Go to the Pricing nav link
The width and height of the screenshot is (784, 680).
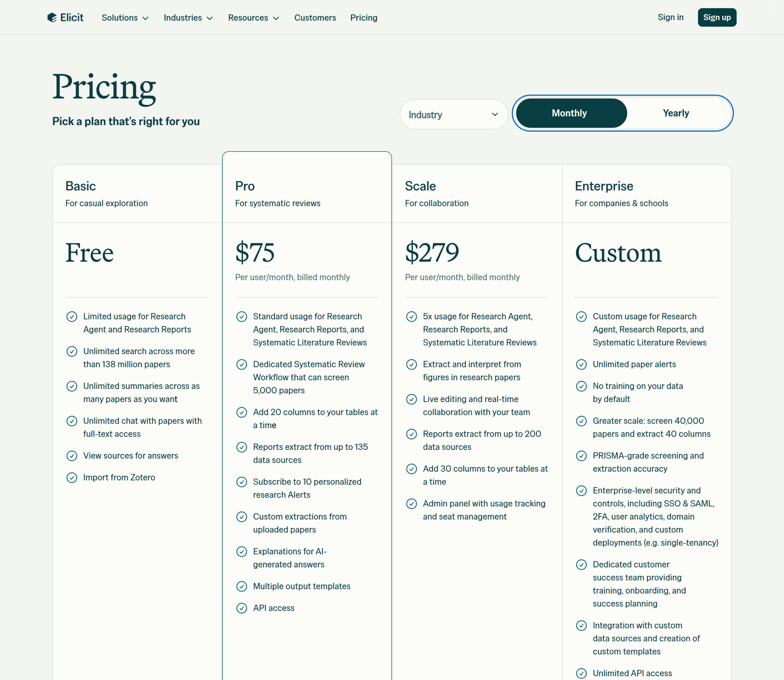tap(363, 18)
